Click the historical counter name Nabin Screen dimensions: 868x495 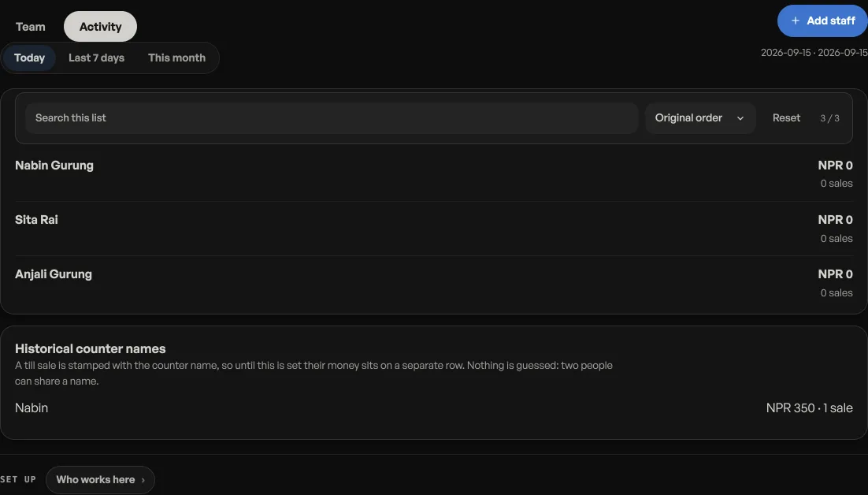(x=32, y=408)
